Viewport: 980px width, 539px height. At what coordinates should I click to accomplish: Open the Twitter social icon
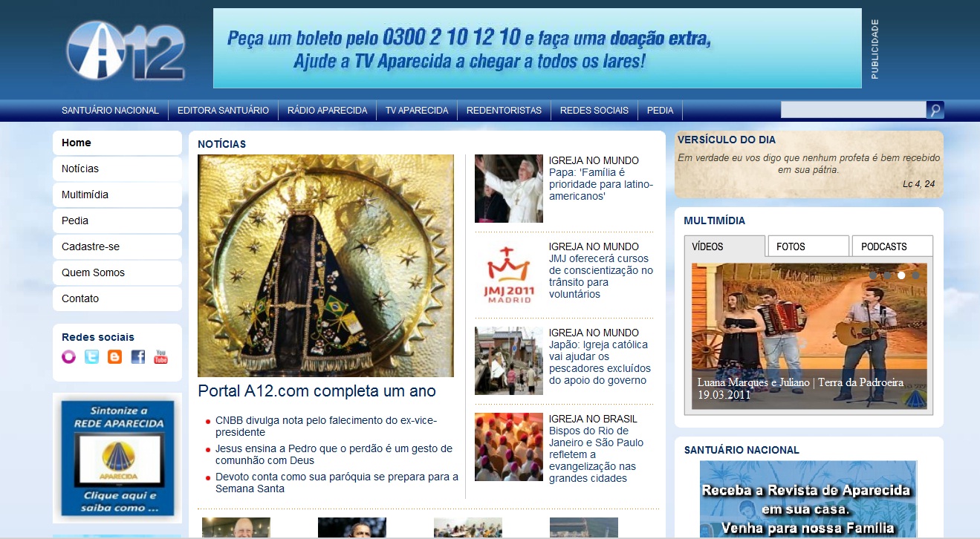pos(91,357)
